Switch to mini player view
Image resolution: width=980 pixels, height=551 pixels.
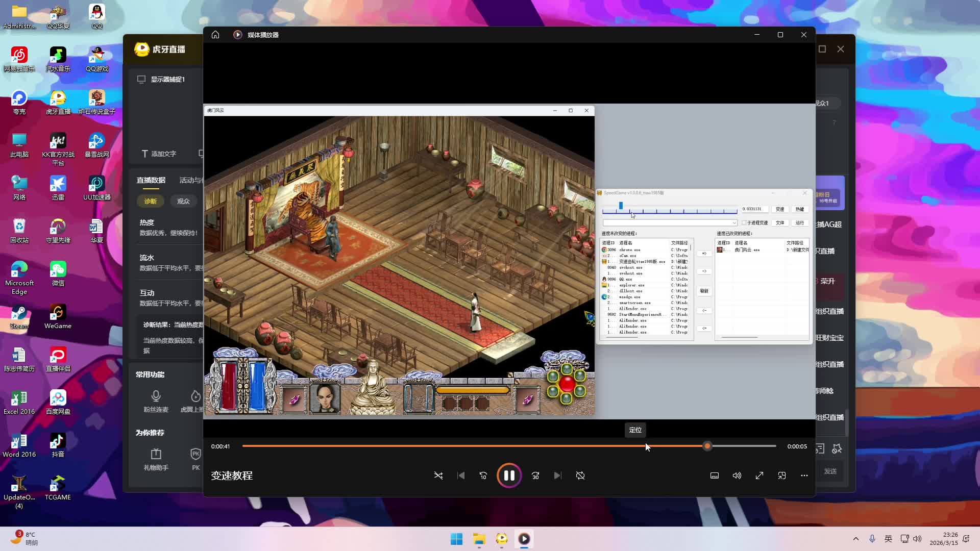pyautogui.click(x=782, y=475)
